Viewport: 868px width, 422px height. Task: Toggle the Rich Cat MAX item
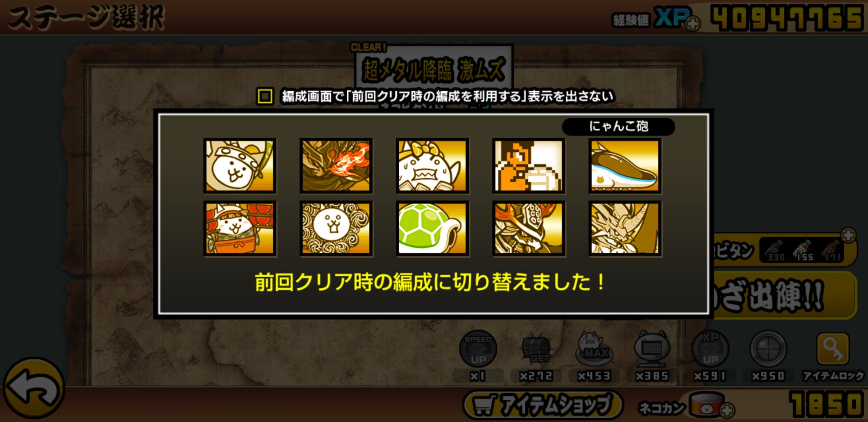click(x=594, y=349)
